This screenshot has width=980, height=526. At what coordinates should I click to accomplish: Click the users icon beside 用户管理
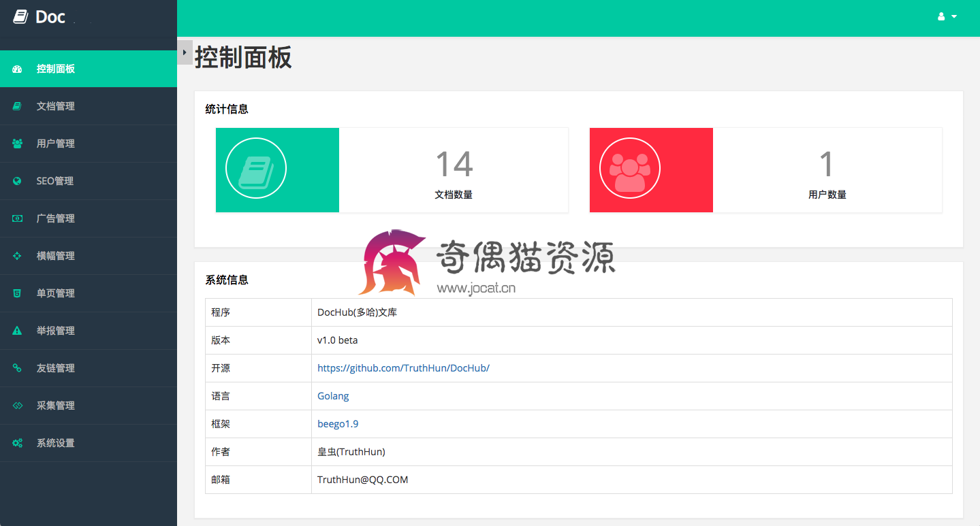click(18, 144)
